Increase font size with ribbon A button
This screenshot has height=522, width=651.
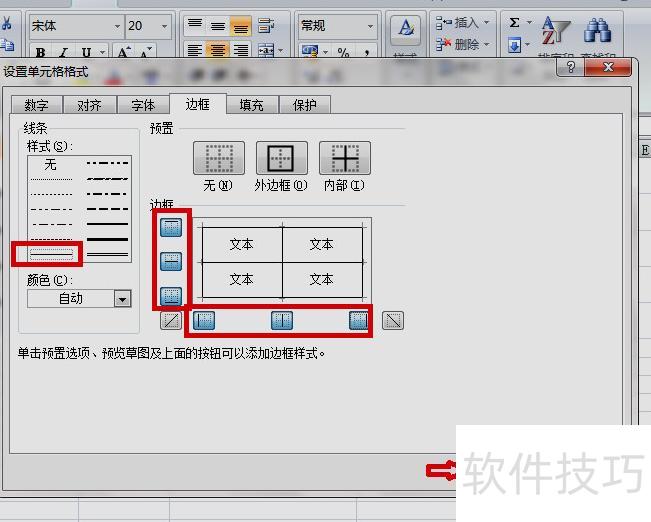pos(123,52)
